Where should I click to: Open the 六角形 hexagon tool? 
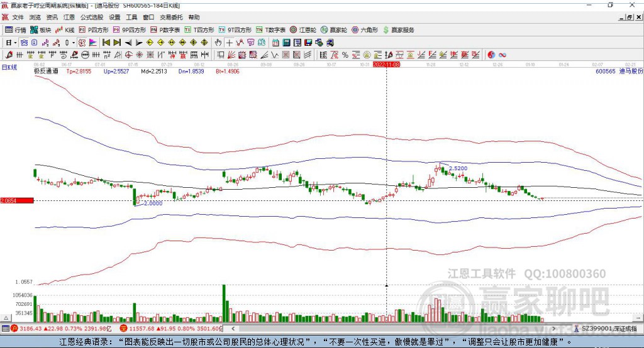pos(365,30)
